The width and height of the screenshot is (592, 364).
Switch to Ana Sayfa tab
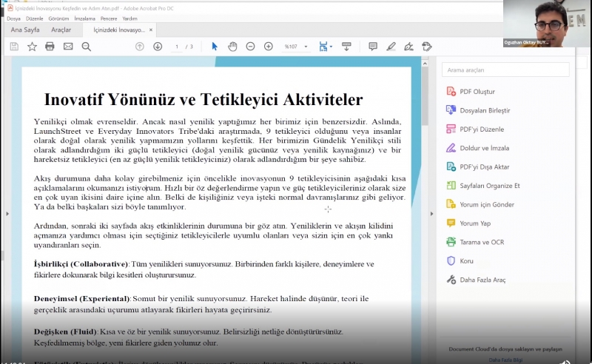tap(25, 30)
